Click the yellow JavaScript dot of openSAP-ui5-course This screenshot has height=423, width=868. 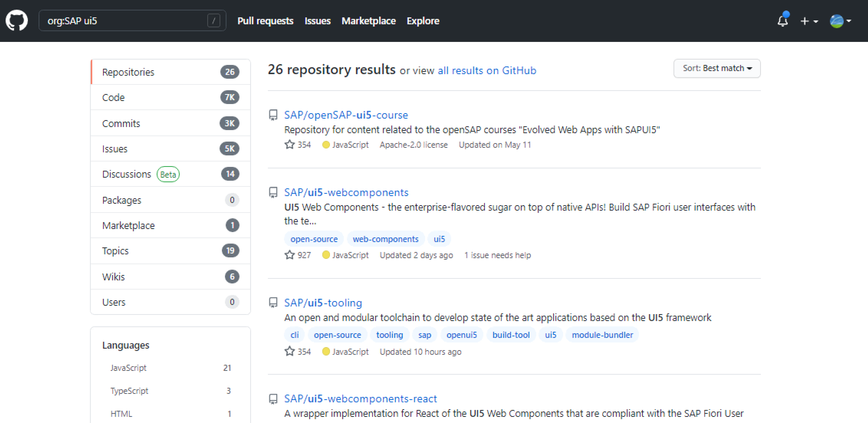[x=326, y=145]
